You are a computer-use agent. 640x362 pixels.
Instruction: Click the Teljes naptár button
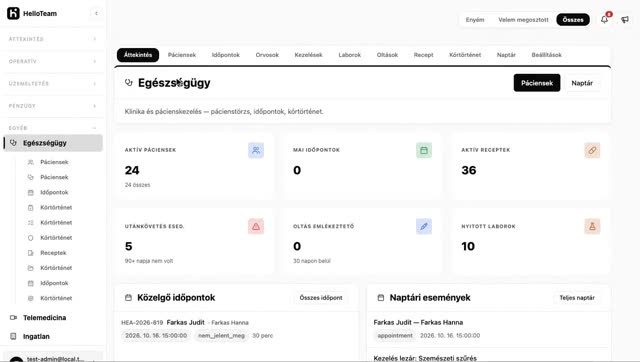tap(577, 298)
